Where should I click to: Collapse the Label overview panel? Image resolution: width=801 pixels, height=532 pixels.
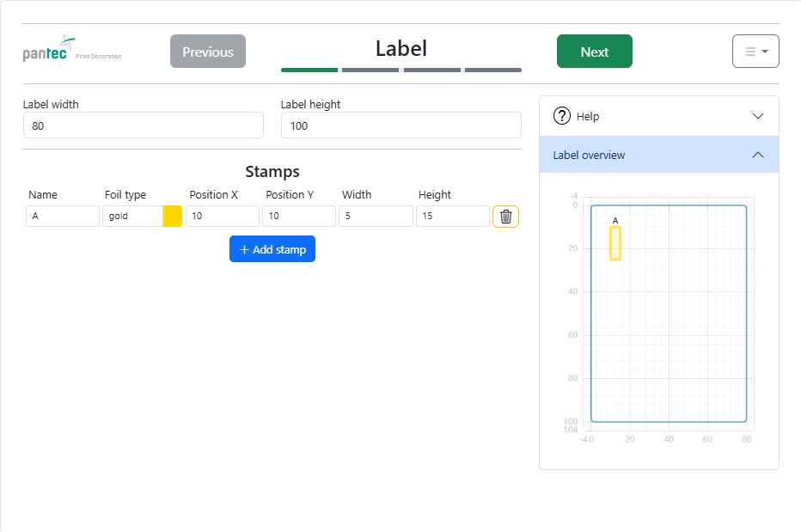coord(758,155)
